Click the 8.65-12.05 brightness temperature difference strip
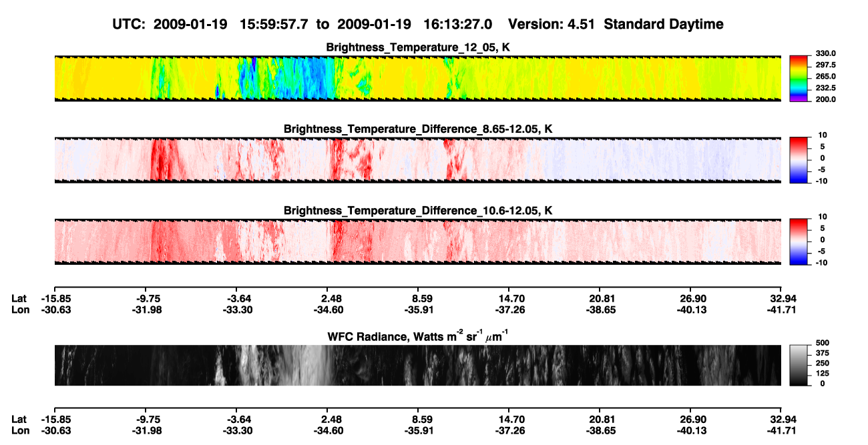Viewport: 868px width, 445px height. point(417,159)
